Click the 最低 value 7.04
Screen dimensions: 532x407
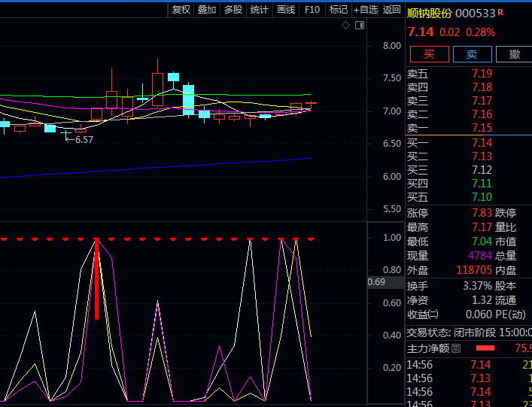coord(482,241)
